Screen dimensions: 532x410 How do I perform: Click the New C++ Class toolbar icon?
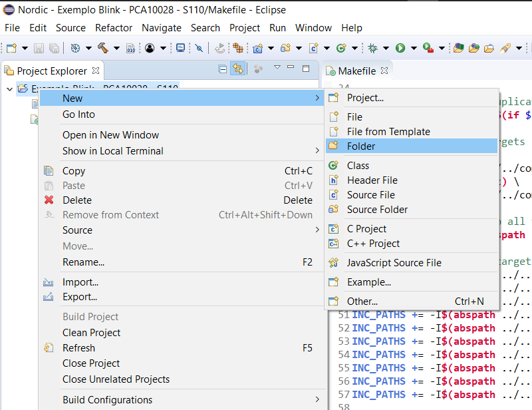click(x=341, y=48)
